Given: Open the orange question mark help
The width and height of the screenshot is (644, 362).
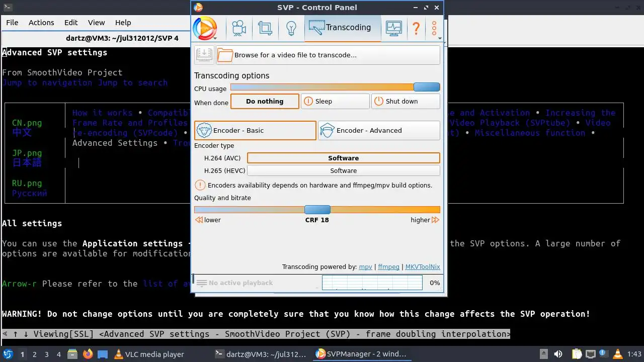Looking at the screenshot, I should [416, 28].
